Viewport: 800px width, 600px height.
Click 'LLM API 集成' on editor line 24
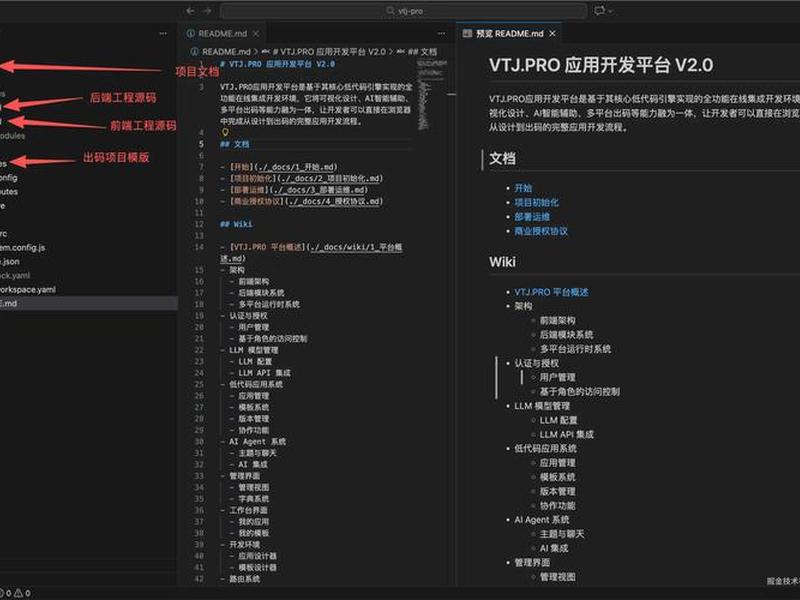264,373
